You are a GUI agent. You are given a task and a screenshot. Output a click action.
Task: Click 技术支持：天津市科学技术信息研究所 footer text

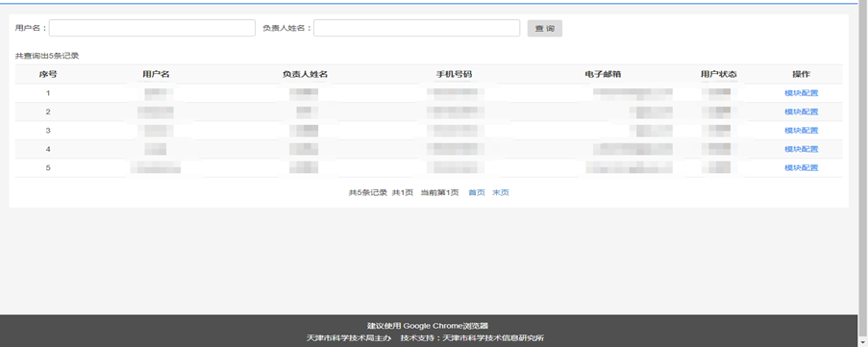(473, 337)
